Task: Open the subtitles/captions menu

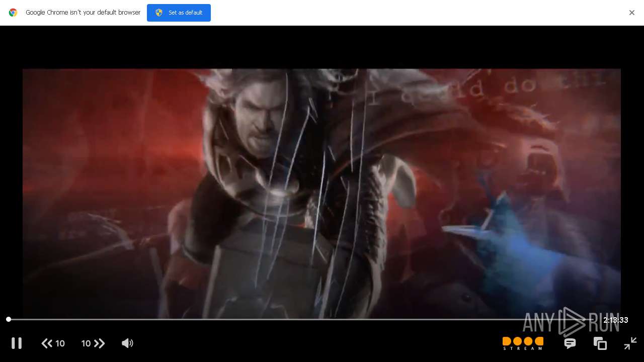Action: pos(570,343)
